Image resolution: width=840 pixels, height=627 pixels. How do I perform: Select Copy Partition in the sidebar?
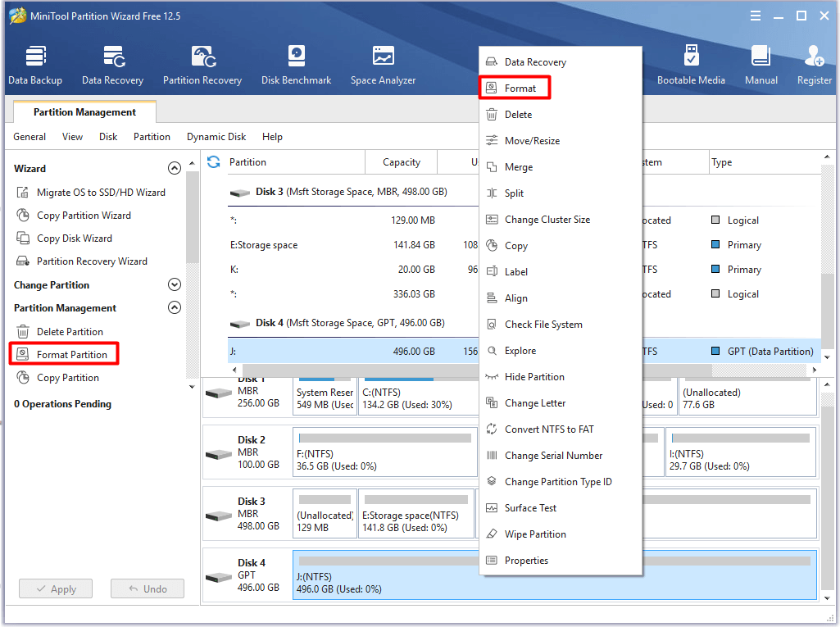pos(57,378)
